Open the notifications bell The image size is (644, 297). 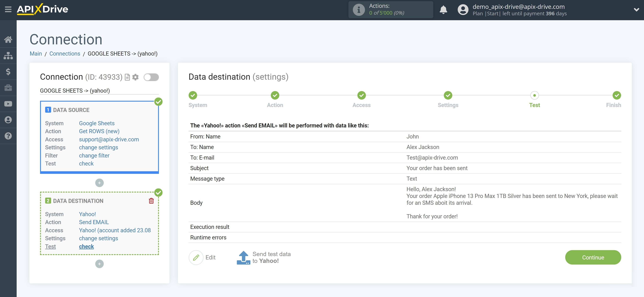pos(443,10)
